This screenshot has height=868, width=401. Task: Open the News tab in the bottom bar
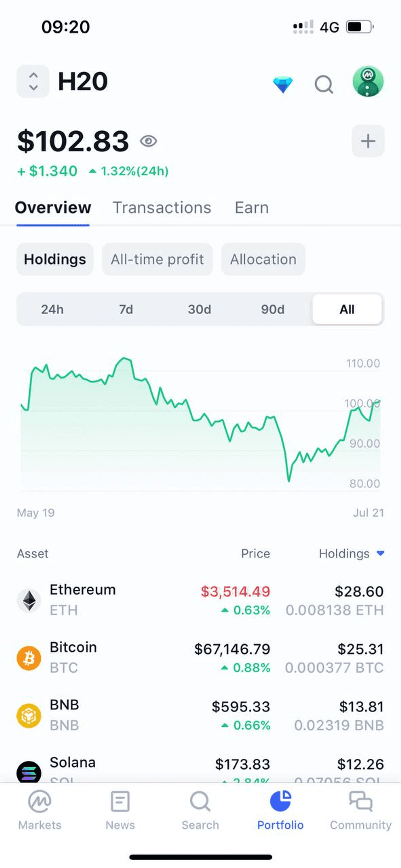click(120, 810)
